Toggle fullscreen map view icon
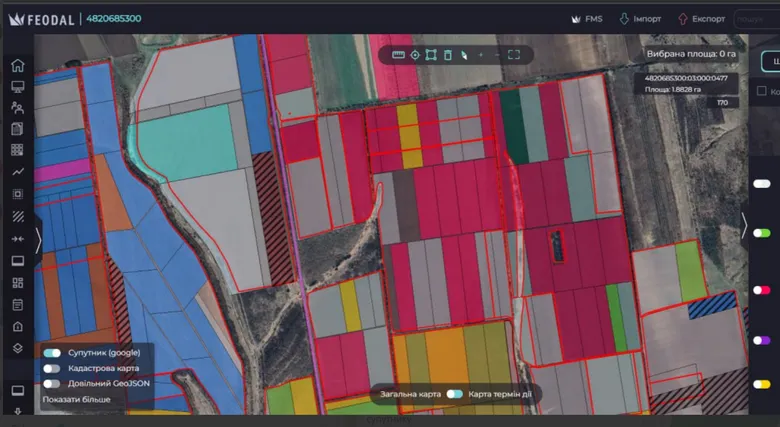The width and height of the screenshot is (780, 427). pyautogui.click(x=514, y=55)
